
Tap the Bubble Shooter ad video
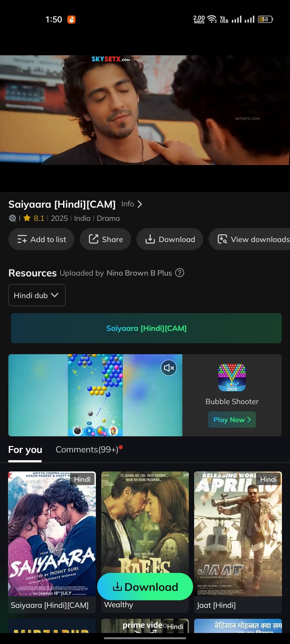pos(95,395)
